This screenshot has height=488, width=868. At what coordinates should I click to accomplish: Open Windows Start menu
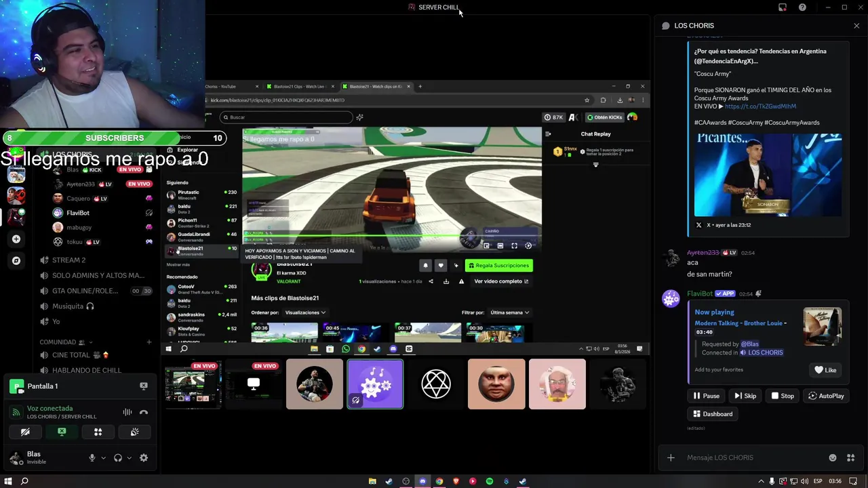point(8,481)
